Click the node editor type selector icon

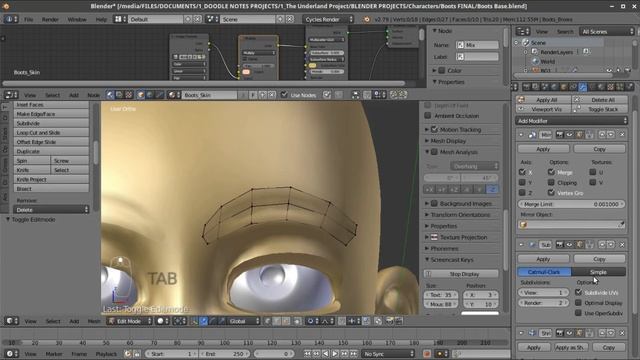click(11, 95)
